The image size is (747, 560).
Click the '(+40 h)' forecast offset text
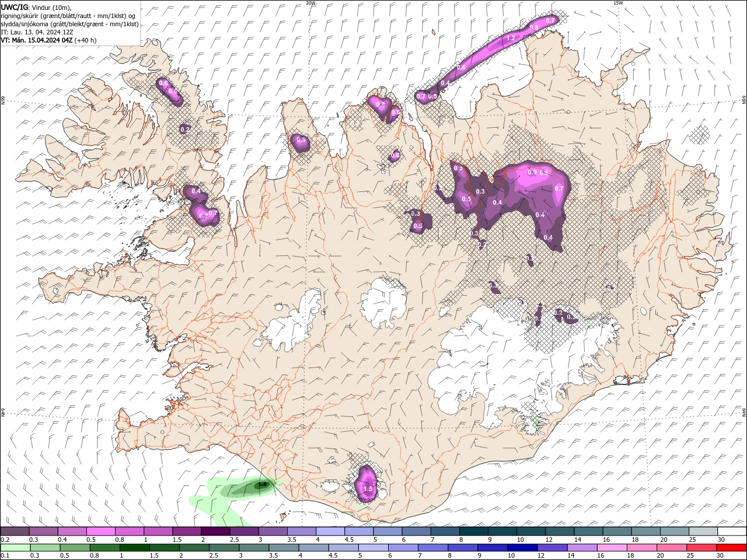point(86,40)
